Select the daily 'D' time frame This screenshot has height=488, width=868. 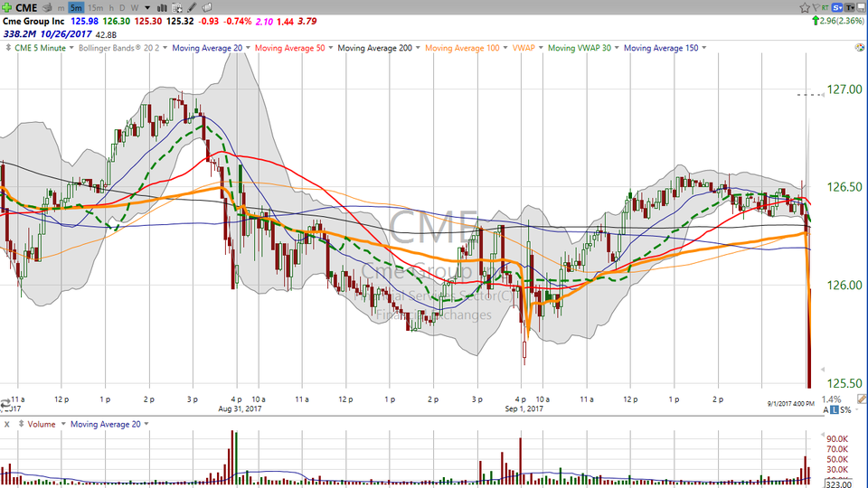122,8
